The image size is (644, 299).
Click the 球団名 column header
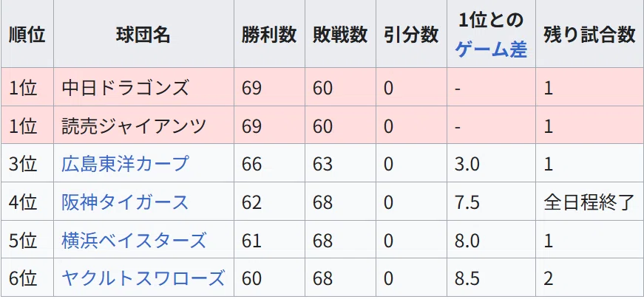[143, 34]
